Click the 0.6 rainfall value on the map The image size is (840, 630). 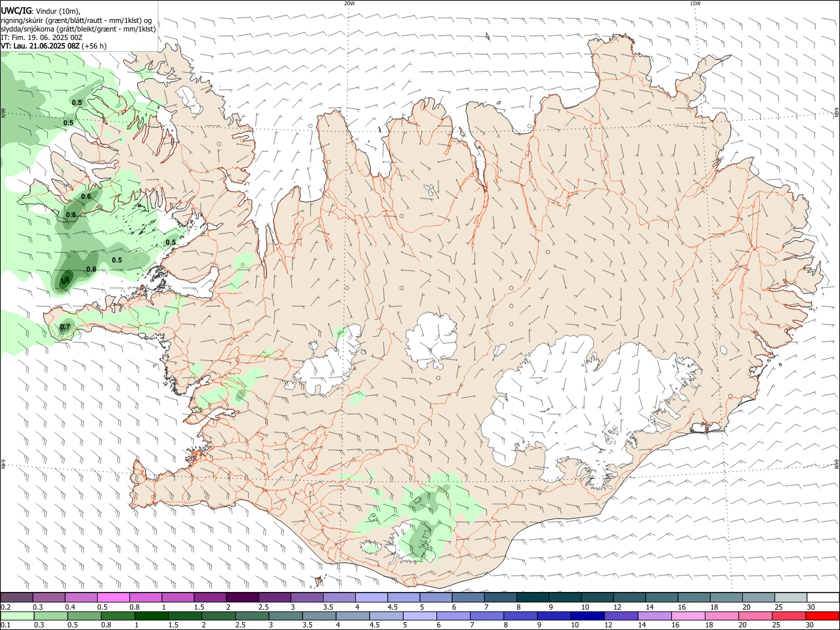[86, 197]
